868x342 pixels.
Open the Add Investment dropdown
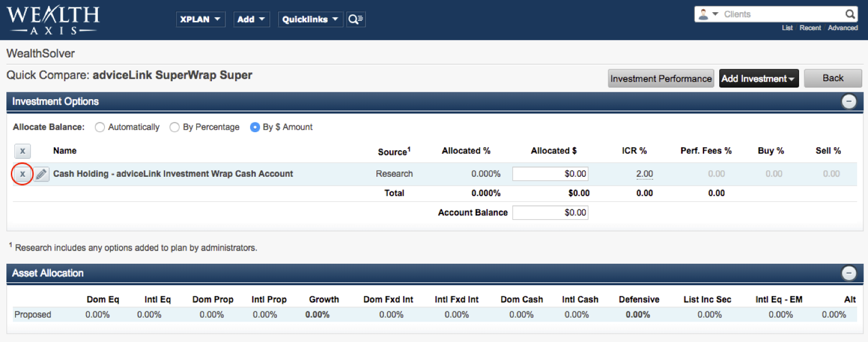coord(759,79)
